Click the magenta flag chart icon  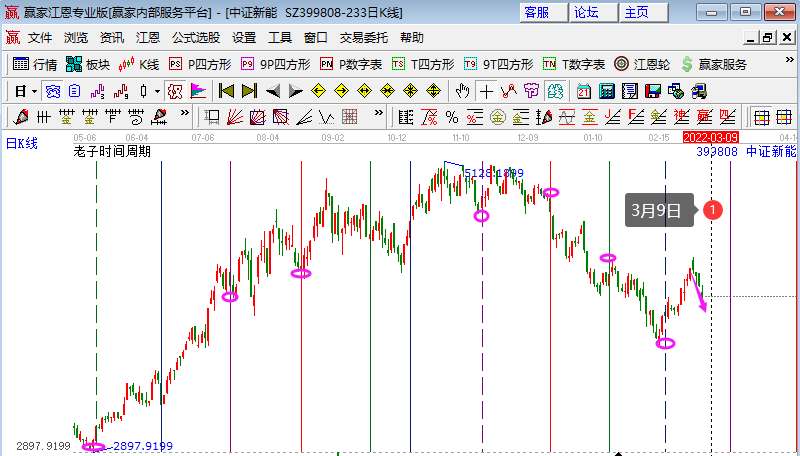pos(198,92)
